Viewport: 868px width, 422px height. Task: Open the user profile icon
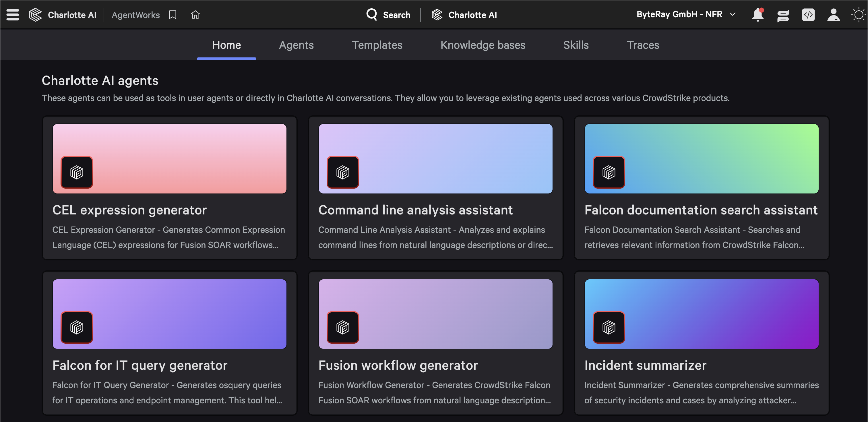(x=834, y=15)
